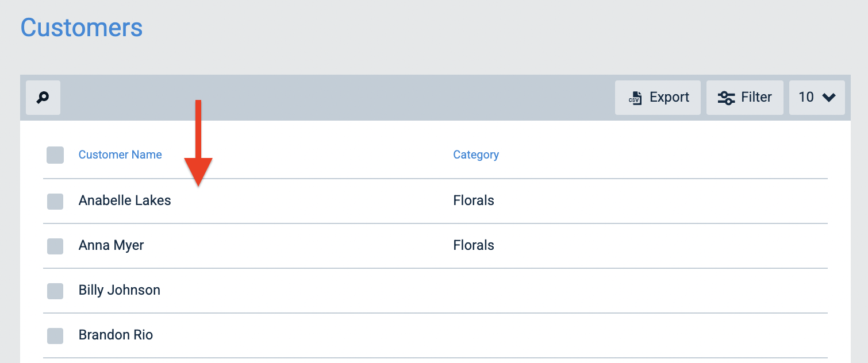Click the Customers page heading

pos(81,26)
